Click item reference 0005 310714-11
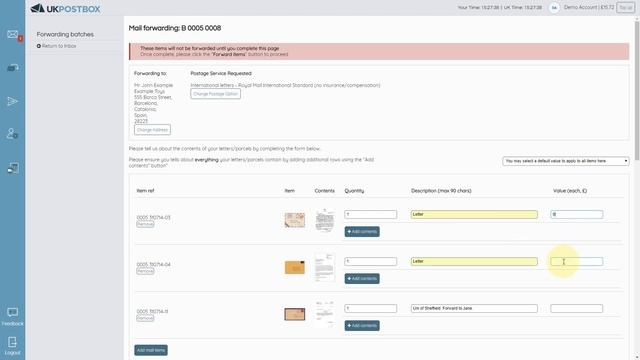 tap(152, 311)
